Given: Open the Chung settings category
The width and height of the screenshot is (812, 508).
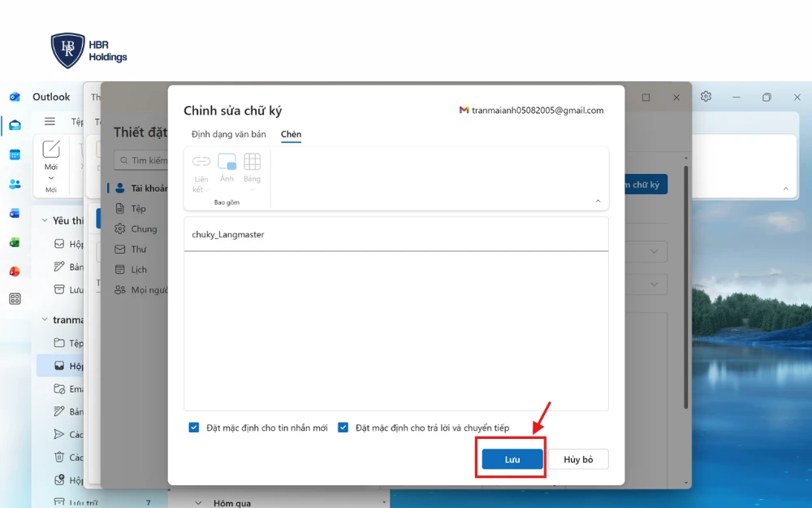Looking at the screenshot, I should coord(136,228).
